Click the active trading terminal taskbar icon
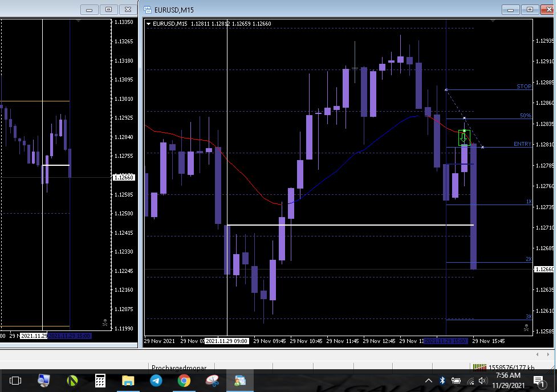Image resolution: width=557 pixels, height=392 pixels. tap(240, 381)
